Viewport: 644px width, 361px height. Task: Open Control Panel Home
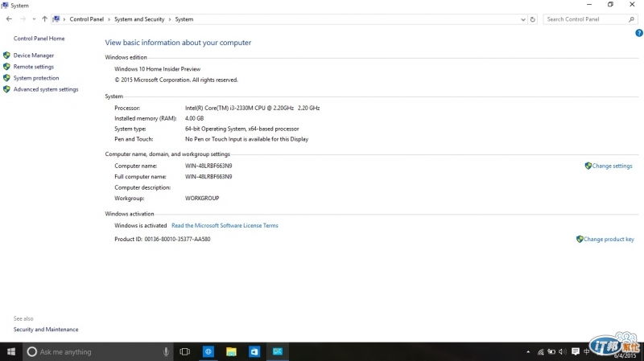[39, 38]
